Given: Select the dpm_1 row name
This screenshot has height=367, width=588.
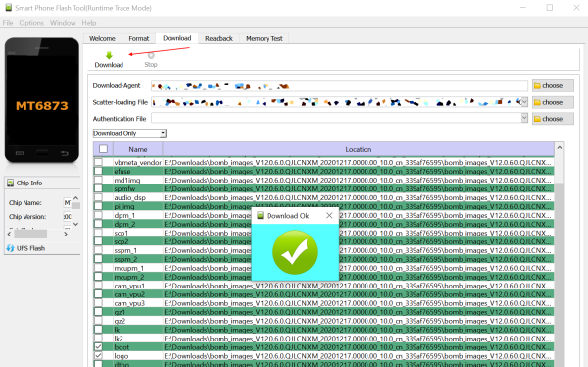Looking at the screenshot, I should pos(124,215).
